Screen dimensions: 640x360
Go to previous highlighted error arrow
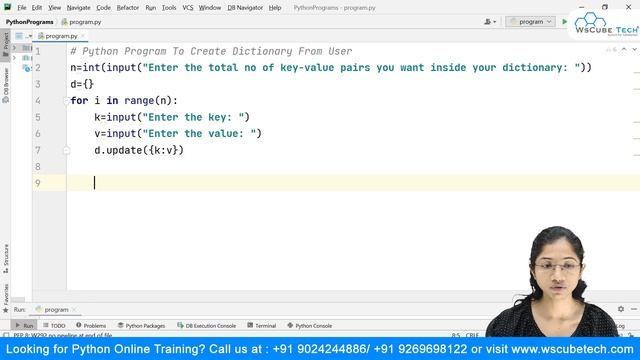tap(624, 49)
